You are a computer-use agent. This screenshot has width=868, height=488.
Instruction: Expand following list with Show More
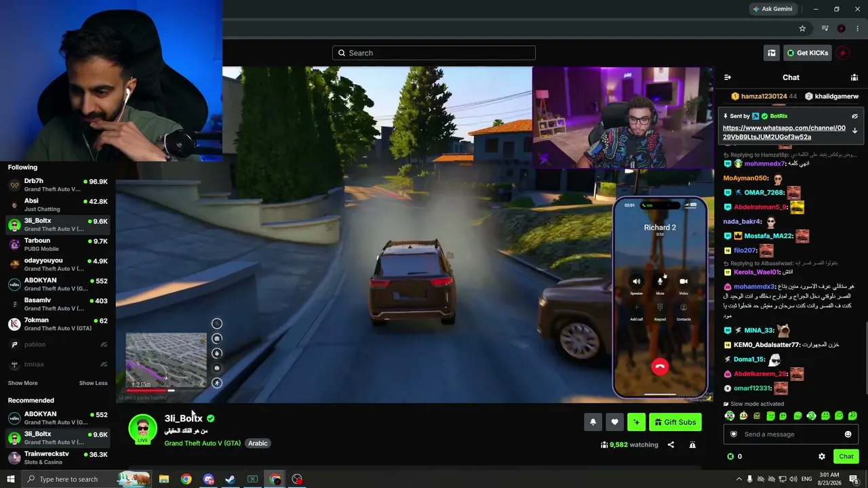(22, 383)
